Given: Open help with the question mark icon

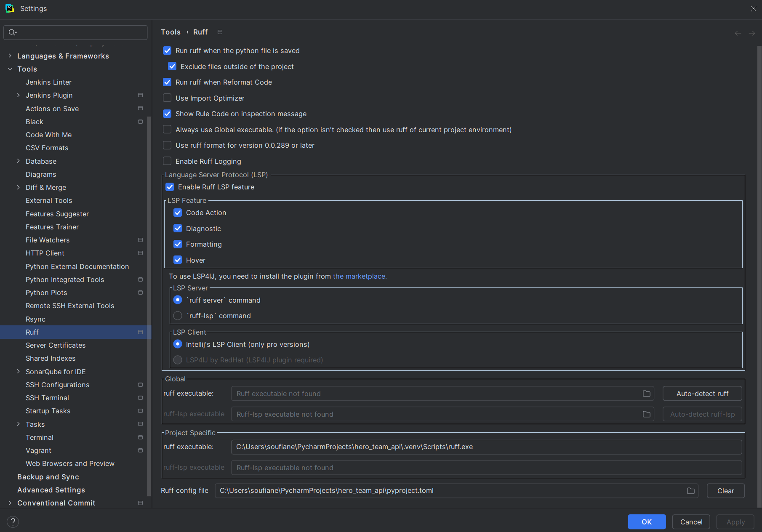Looking at the screenshot, I should [13, 522].
